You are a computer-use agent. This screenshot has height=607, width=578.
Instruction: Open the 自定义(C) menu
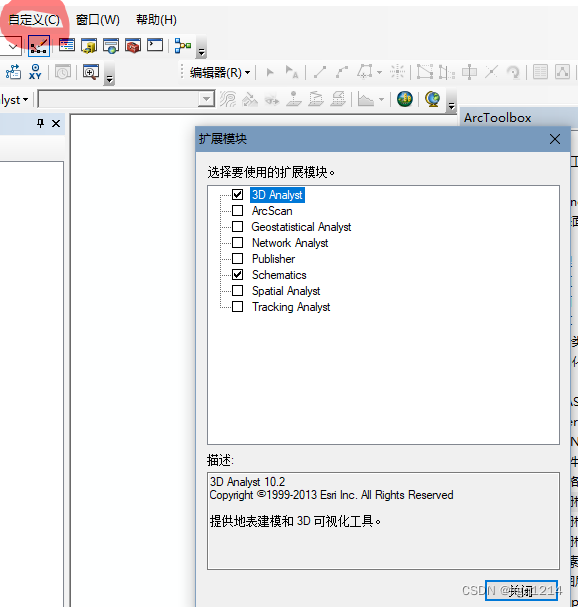[x=34, y=20]
